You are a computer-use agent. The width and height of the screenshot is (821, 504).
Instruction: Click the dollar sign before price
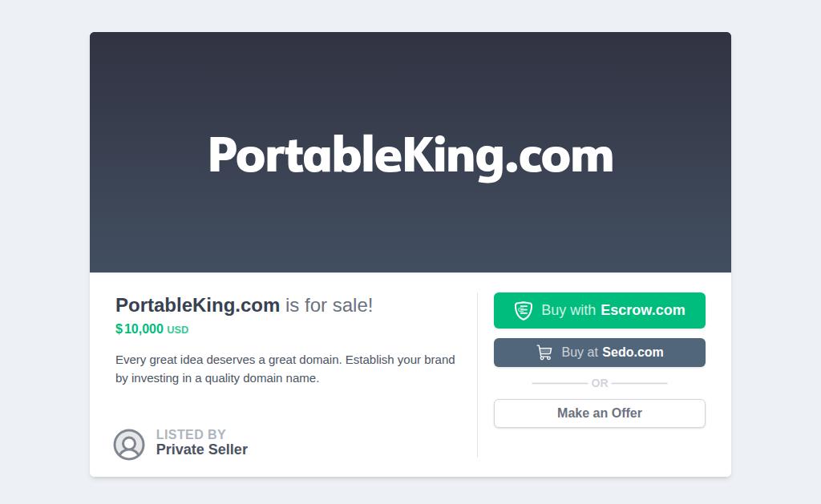[x=119, y=329]
